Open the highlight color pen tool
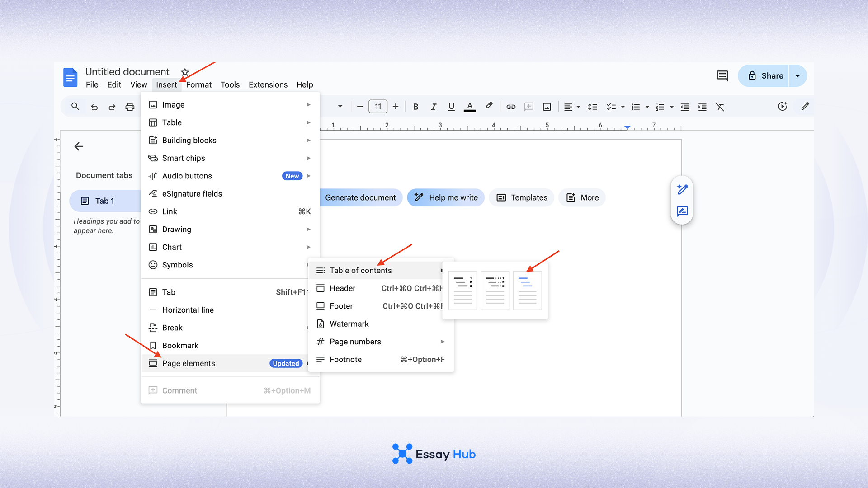Viewport: 868px width, 488px height. tap(489, 106)
